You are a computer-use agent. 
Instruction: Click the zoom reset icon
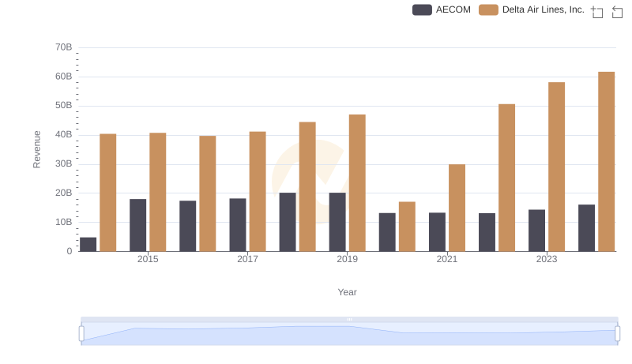[617, 12]
